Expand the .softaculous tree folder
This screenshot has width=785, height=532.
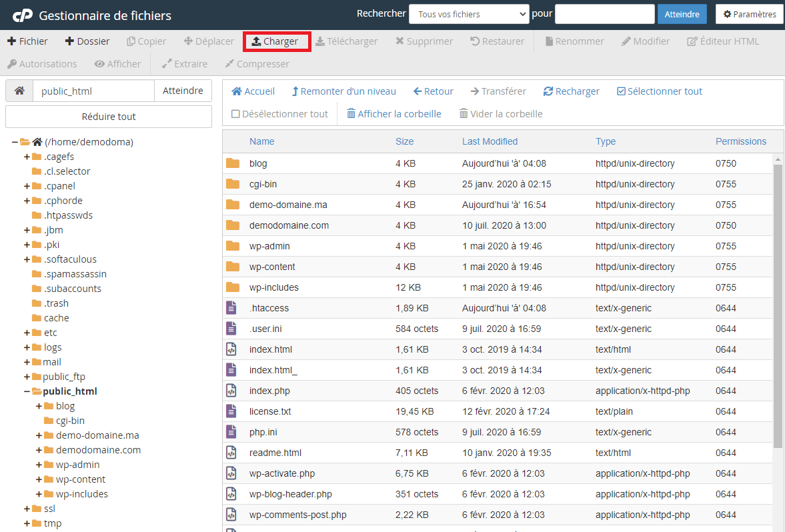coord(27,259)
